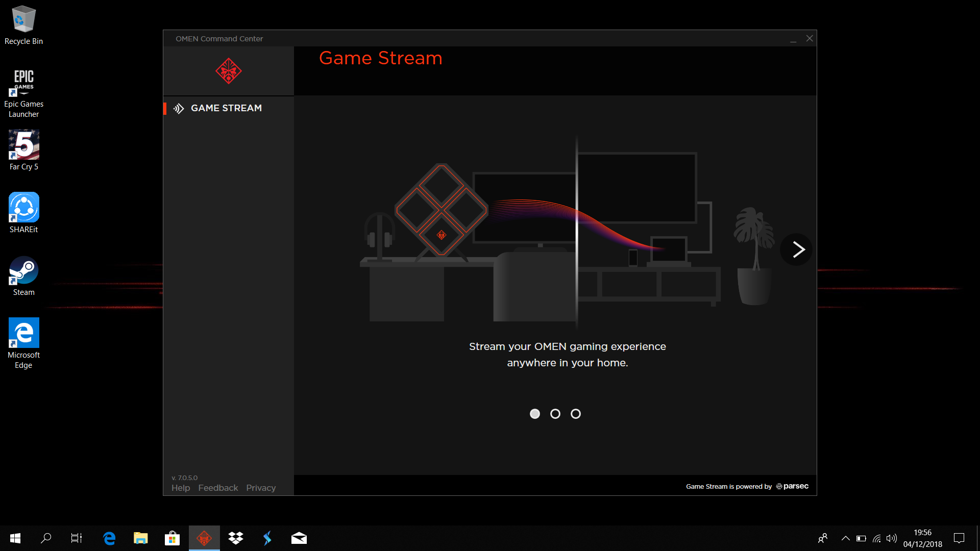Open the volume slider from the system tray
Image resolution: width=980 pixels, height=551 pixels.
pos(892,538)
